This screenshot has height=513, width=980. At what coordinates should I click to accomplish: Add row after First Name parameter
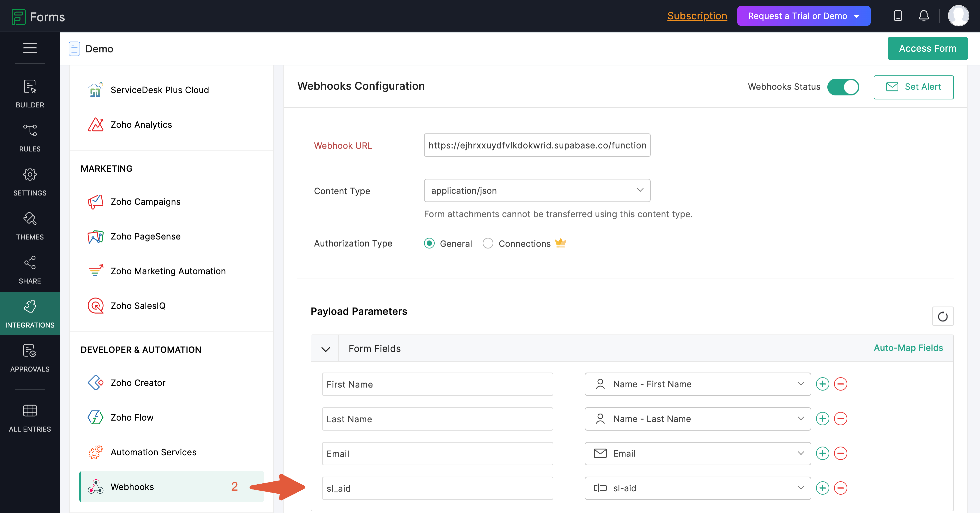[823, 384]
